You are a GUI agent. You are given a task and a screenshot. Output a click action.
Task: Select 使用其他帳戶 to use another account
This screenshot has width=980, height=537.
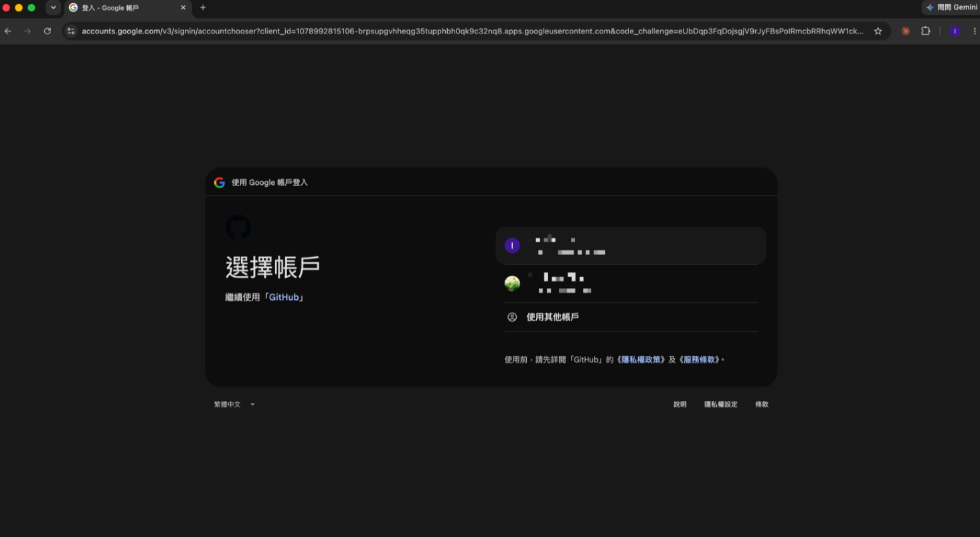[631, 317]
